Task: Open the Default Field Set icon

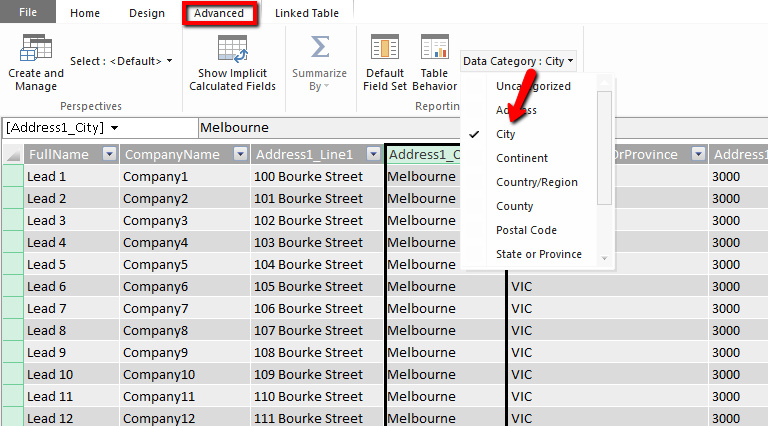Action: coord(385,48)
